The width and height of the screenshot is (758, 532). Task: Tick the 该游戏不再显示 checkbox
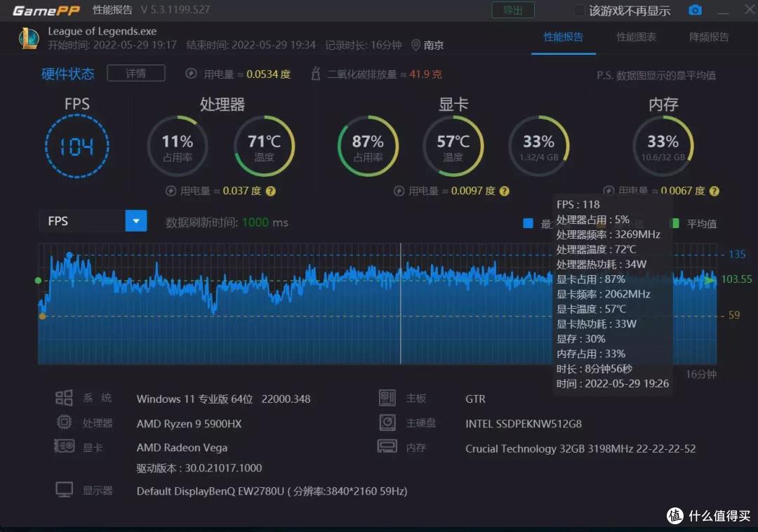[579, 10]
